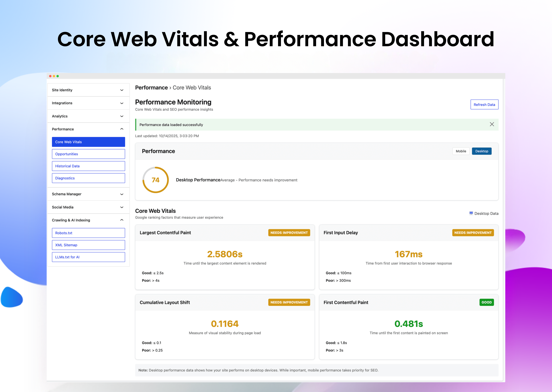Open the LLMs.txt for AI page
552x392 pixels.
[x=88, y=257]
